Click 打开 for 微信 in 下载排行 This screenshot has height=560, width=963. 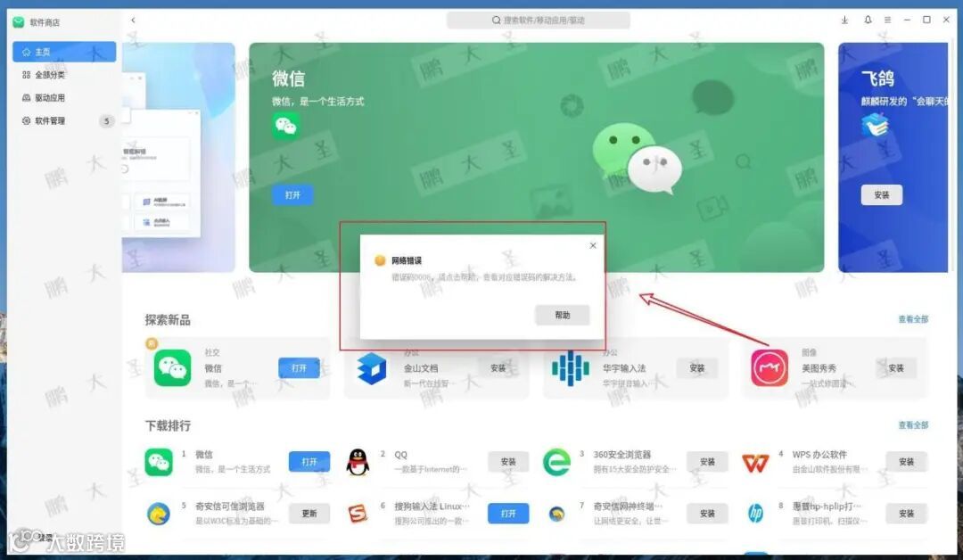click(x=309, y=462)
